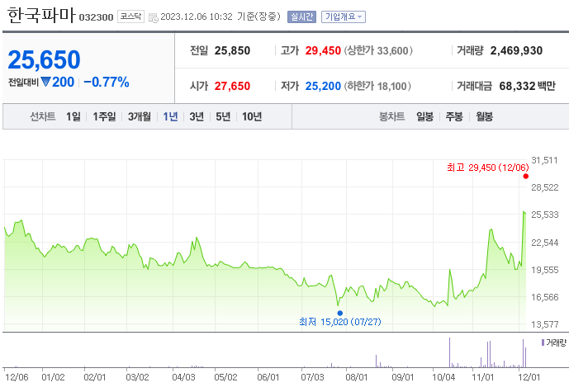Click the clock-calendar icon beside the date

pos(154,17)
